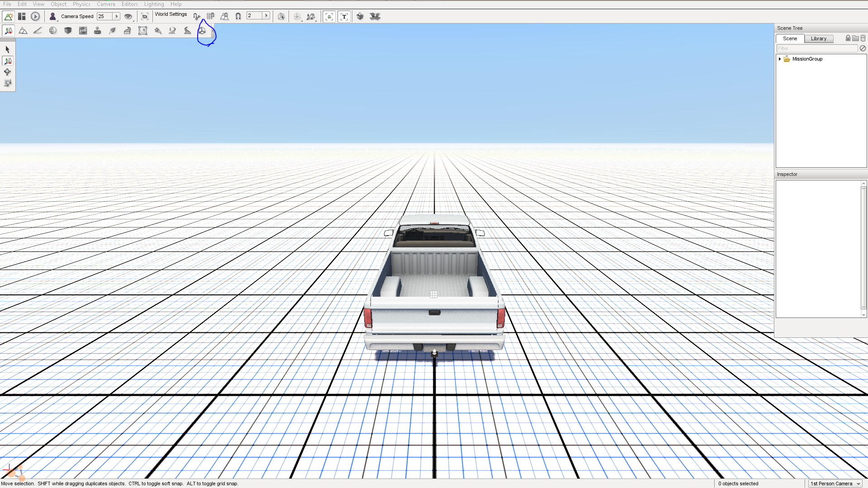
Task: Open the Road and Path Editor
Action: pos(187,31)
